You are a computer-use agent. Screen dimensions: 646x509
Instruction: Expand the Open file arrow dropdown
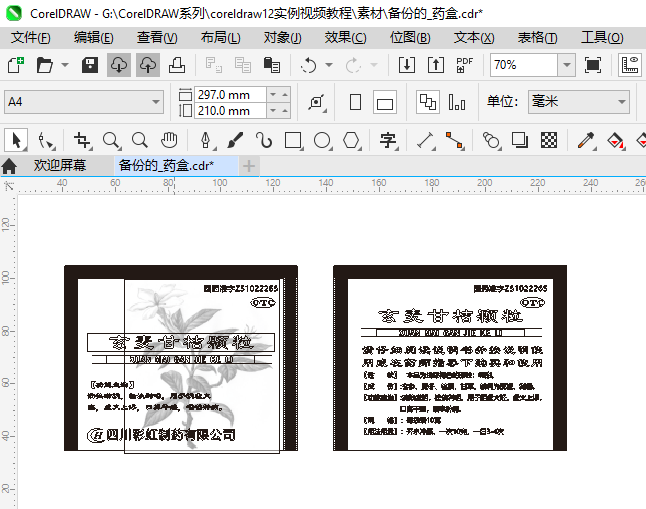click(65, 65)
